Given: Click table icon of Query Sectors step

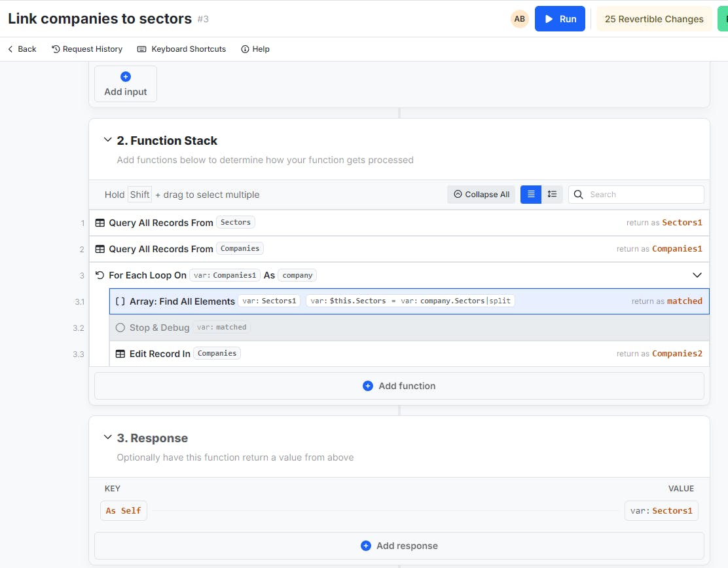Looking at the screenshot, I should [x=100, y=223].
